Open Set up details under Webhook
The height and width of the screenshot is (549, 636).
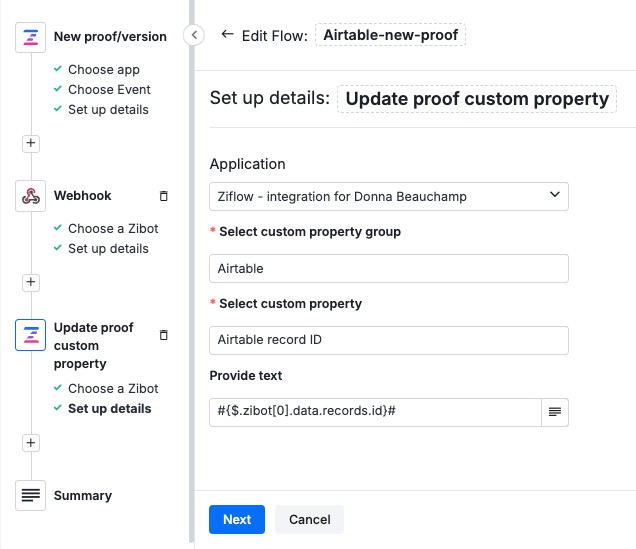108,249
